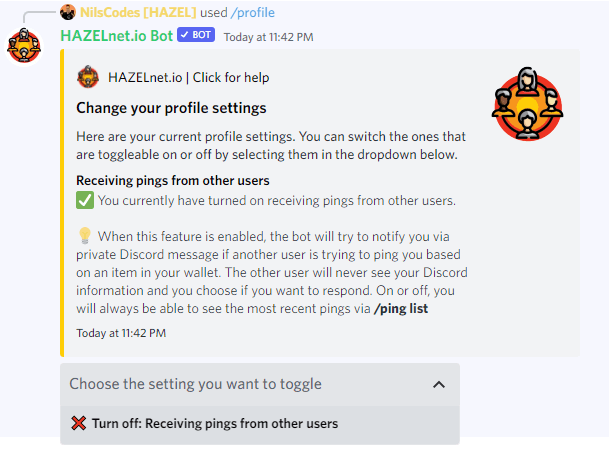
Task: Click the red X emoji in dropdown option
Action: [x=79, y=423]
